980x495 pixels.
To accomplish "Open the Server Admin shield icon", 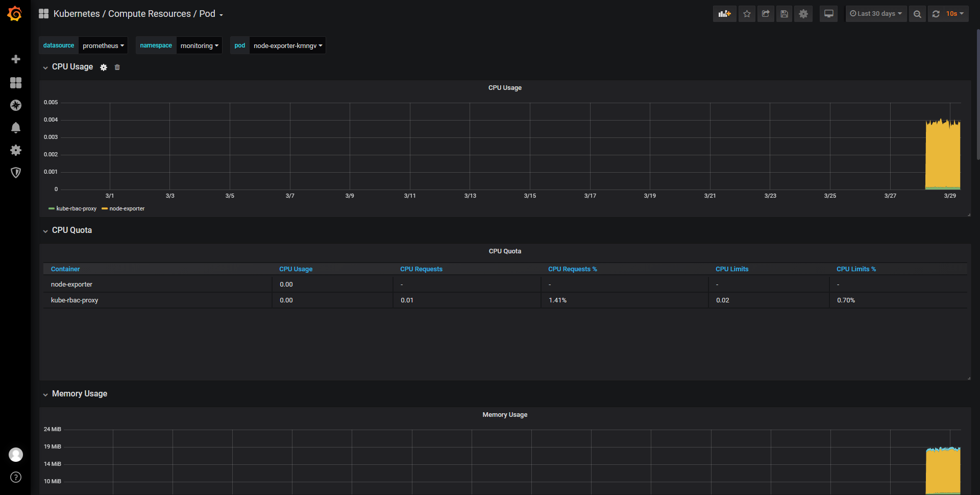I will [16, 173].
